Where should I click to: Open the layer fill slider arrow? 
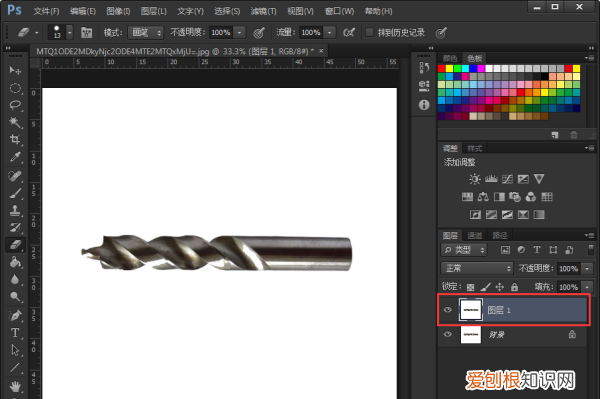tap(587, 287)
